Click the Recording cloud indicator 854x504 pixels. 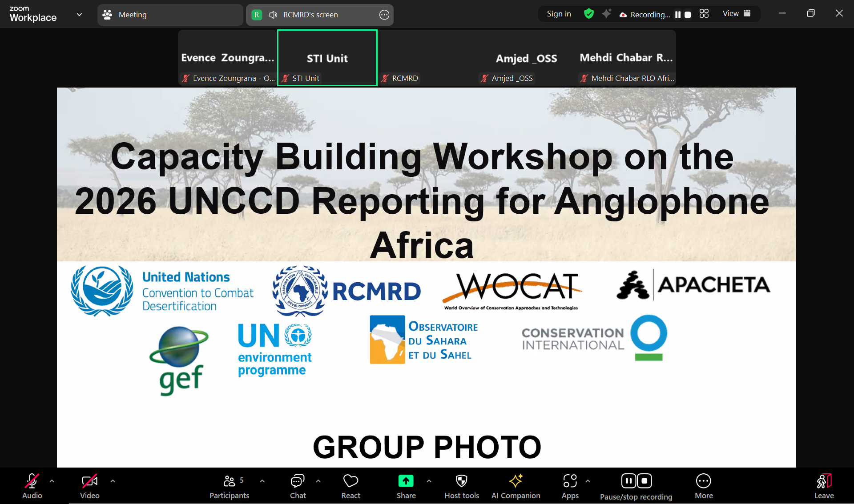pos(645,15)
